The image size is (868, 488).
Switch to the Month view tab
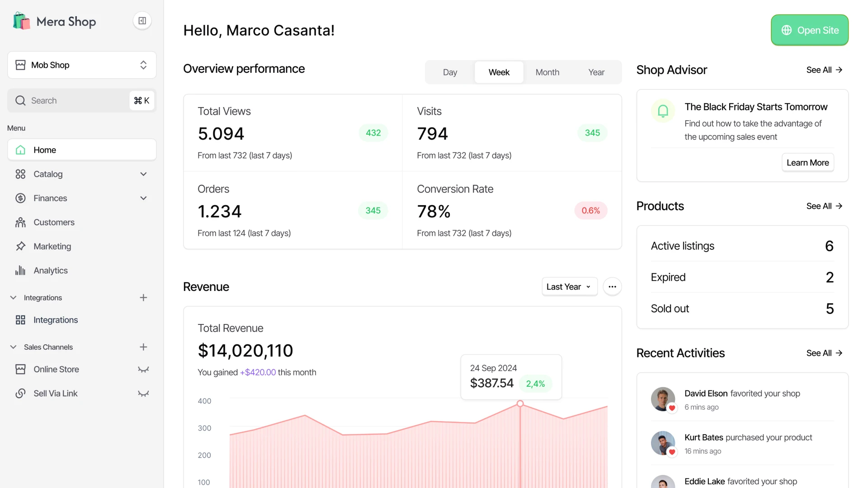coord(547,72)
